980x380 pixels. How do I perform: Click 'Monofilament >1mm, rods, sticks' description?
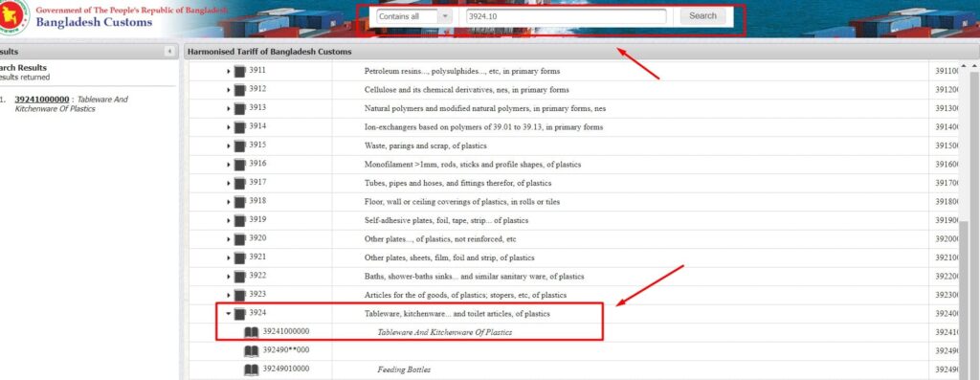pos(473,165)
